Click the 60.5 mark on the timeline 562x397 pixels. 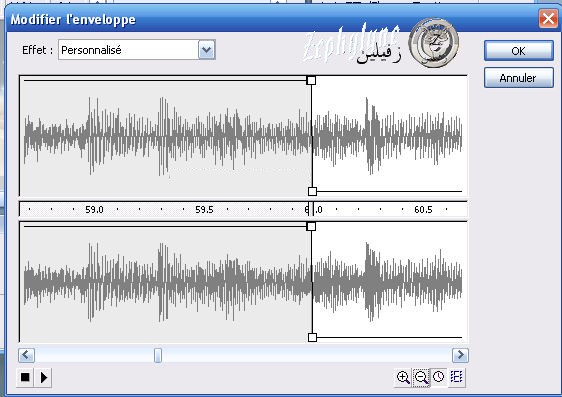[x=423, y=210]
